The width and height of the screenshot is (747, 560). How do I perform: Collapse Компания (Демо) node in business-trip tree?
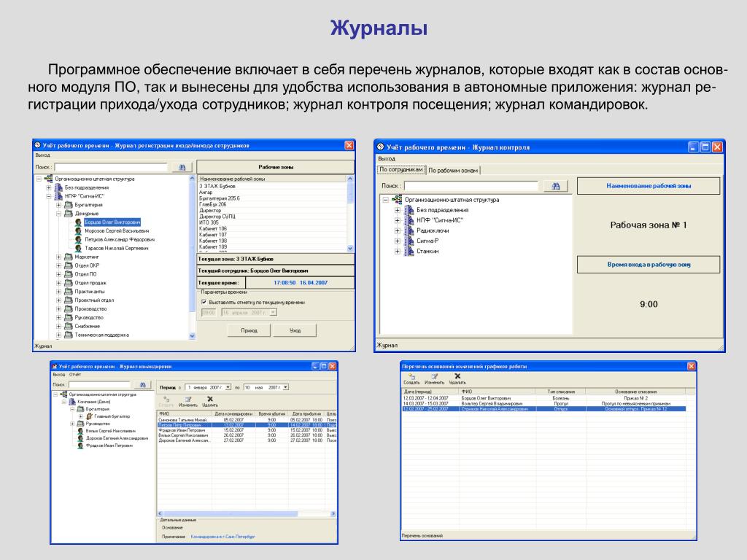(x=64, y=402)
